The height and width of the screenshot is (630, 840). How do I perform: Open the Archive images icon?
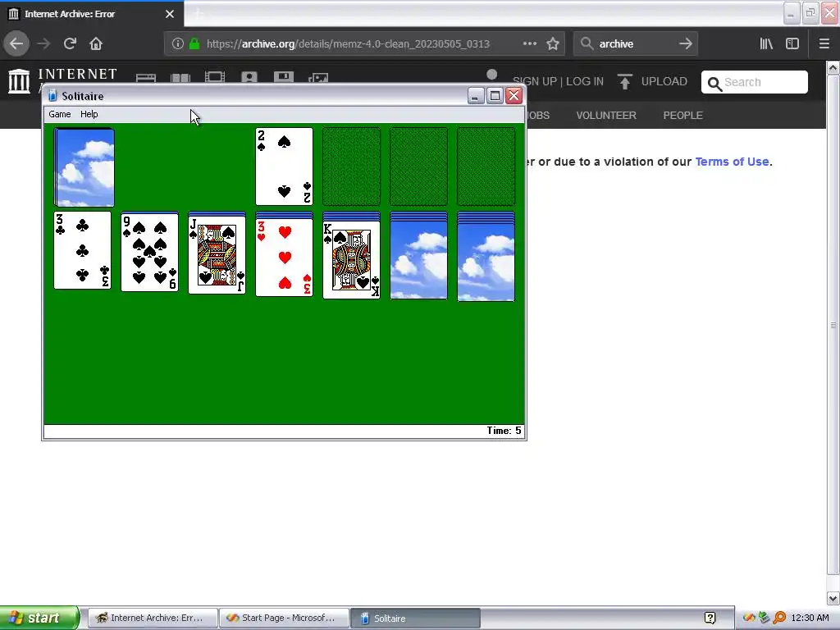point(318,78)
